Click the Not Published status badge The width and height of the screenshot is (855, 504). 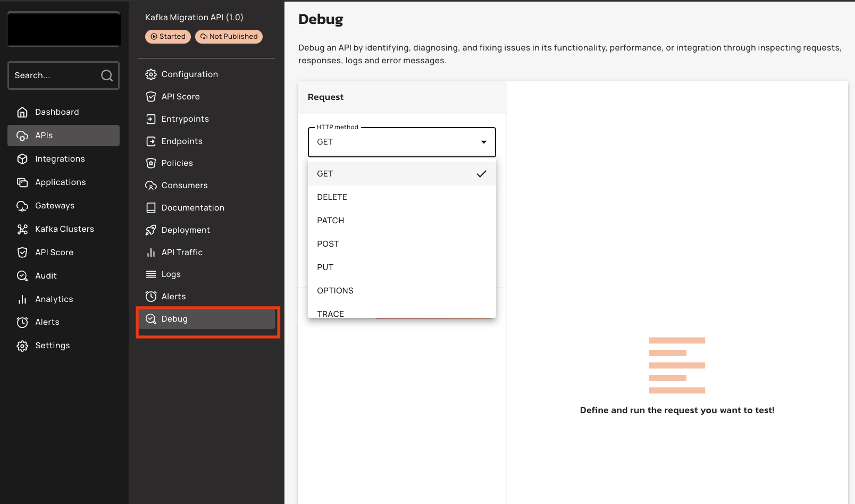click(x=229, y=37)
